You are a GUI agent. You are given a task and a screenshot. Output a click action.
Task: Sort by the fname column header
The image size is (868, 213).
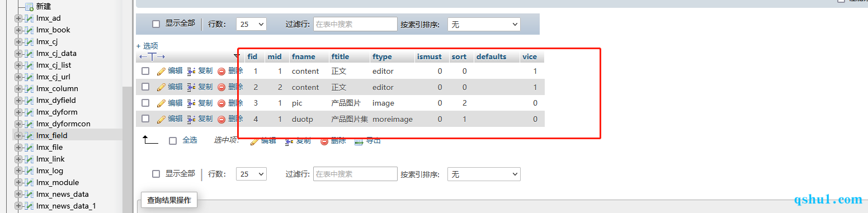[304, 56]
